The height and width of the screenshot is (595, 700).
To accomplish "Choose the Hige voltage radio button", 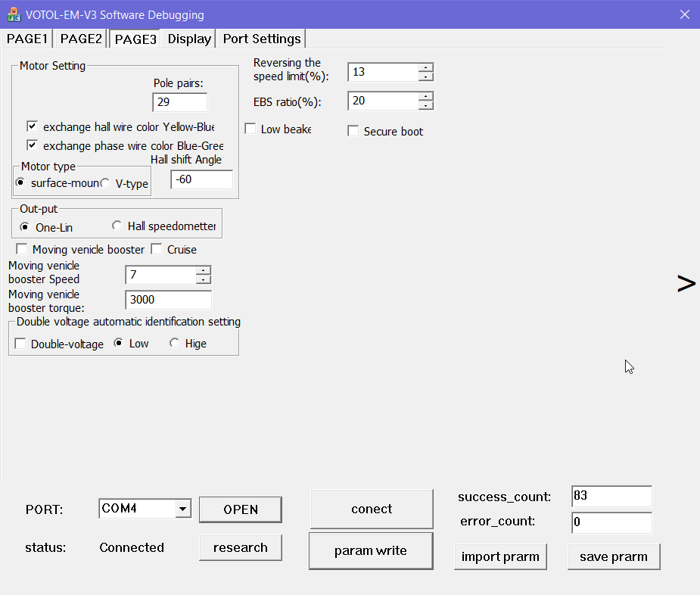I will pyautogui.click(x=174, y=343).
